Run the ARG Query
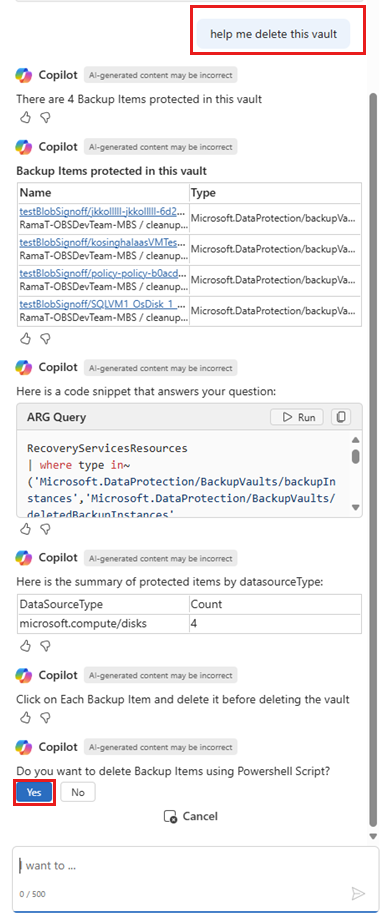The width and height of the screenshot is (392, 922). coord(297,417)
